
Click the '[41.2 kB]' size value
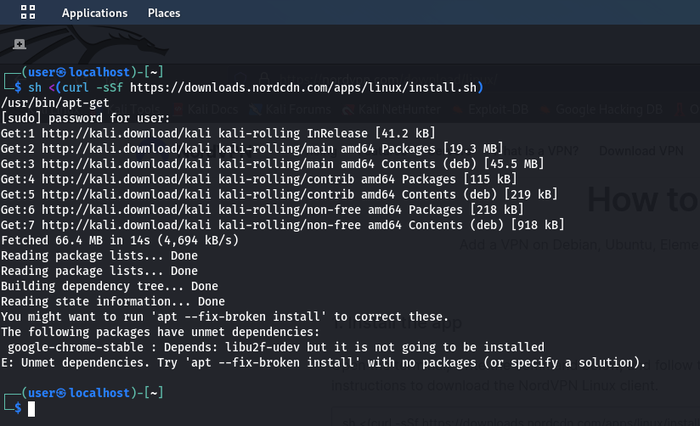405,133
